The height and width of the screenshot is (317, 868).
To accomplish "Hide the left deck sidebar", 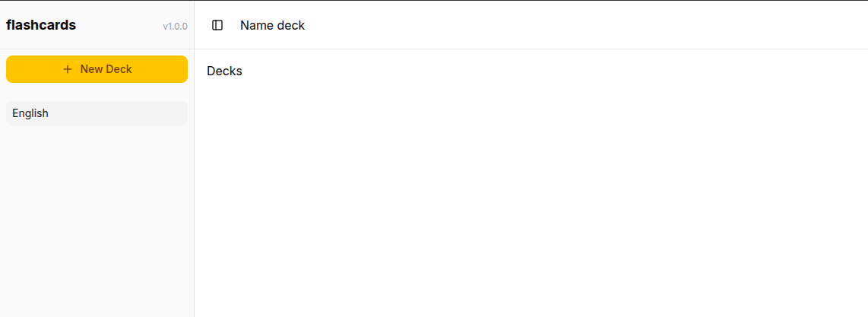I will tap(217, 25).
